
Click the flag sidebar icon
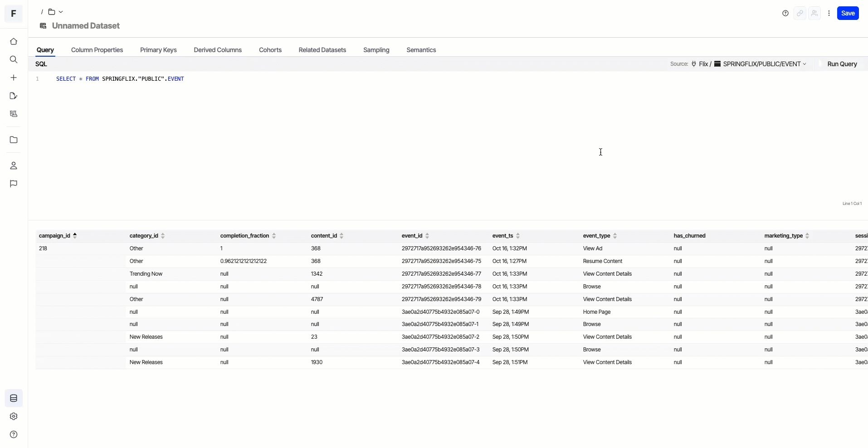[x=14, y=184]
